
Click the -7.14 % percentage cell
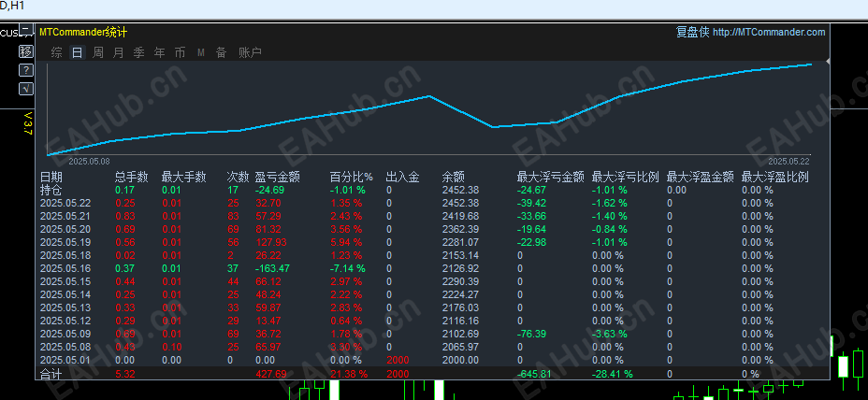coord(348,268)
